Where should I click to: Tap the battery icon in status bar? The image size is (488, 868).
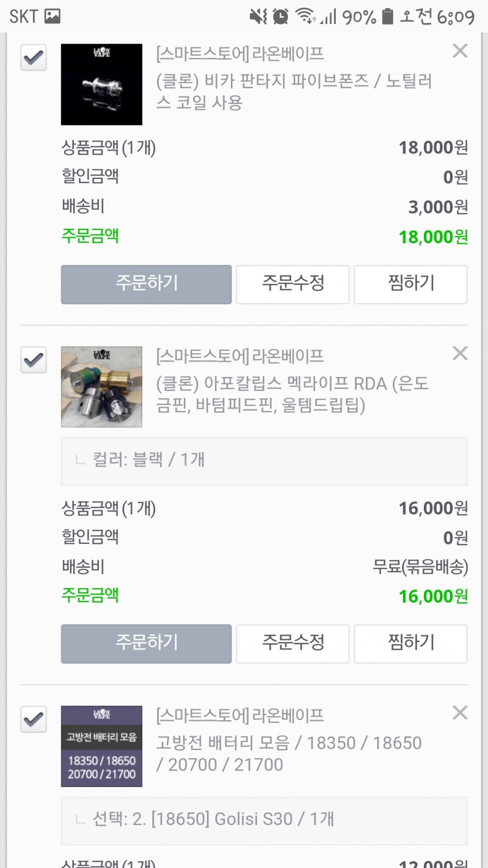click(387, 17)
